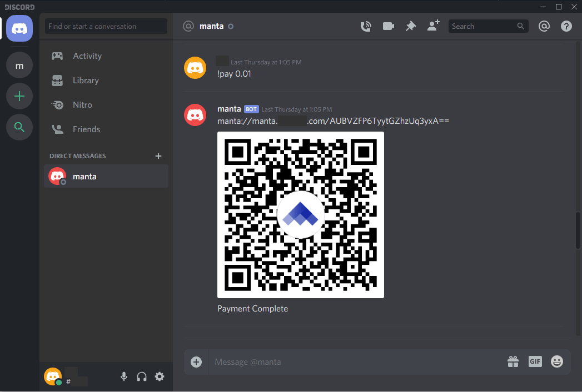The width and height of the screenshot is (582, 392).
Task: Open the Nitro tab
Action: pyautogui.click(x=106, y=105)
